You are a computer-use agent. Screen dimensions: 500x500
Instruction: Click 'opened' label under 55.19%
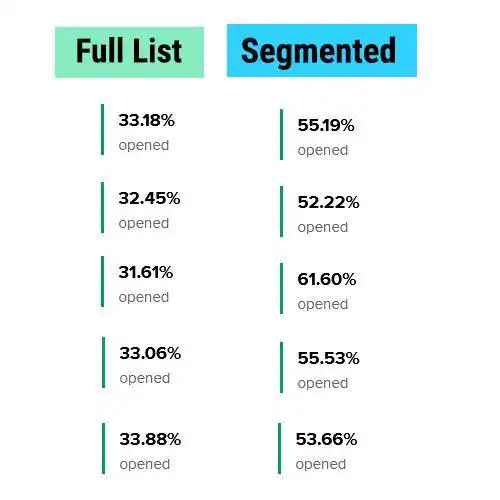(x=323, y=150)
